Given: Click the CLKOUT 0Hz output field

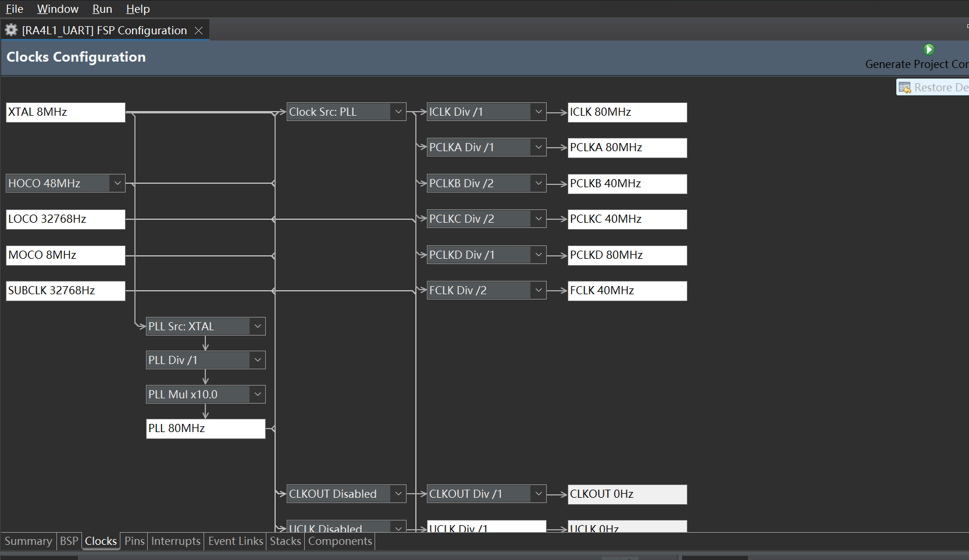Looking at the screenshot, I should coord(628,494).
